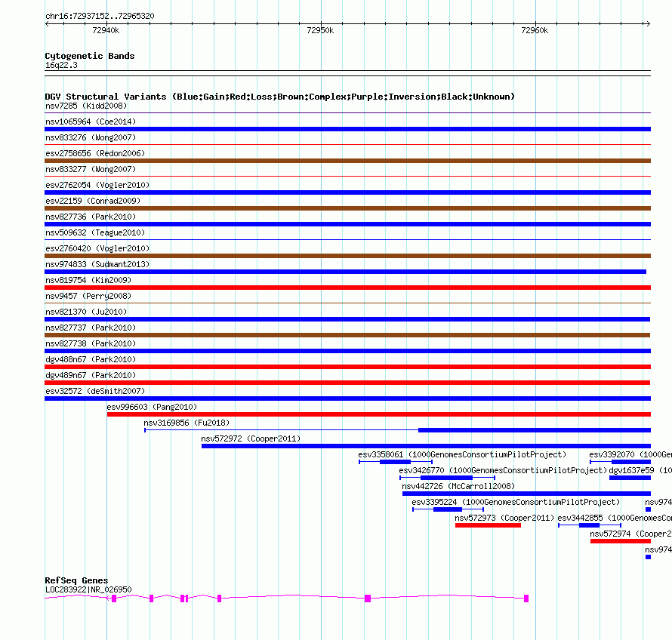Image resolution: width=672 pixels, height=640 pixels.
Task: Select nsv827737 (Park2010) label
Action: click(x=91, y=328)
